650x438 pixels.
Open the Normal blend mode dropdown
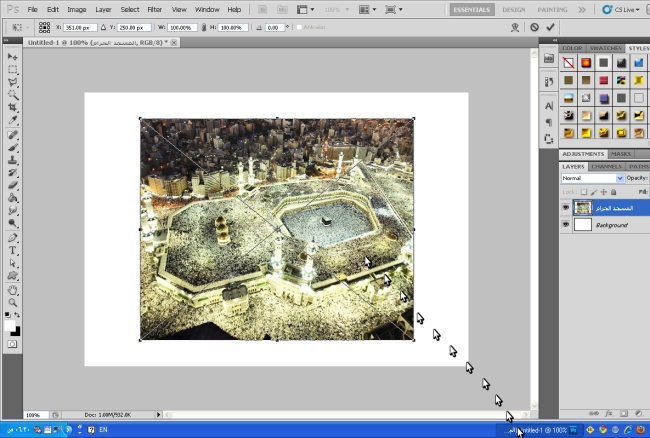click(x=592, y=178)
